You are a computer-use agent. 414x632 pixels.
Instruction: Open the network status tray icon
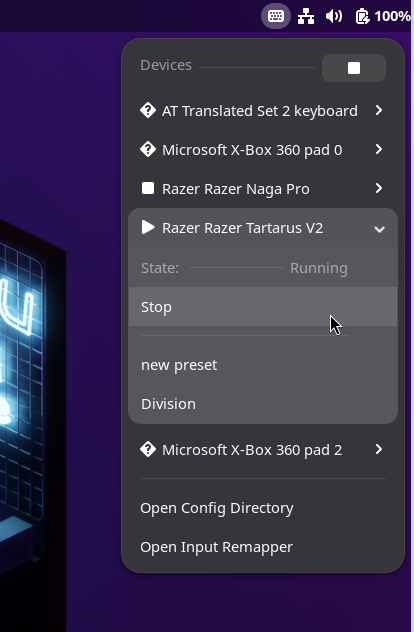pyautogui.click(x=306, y=16)
